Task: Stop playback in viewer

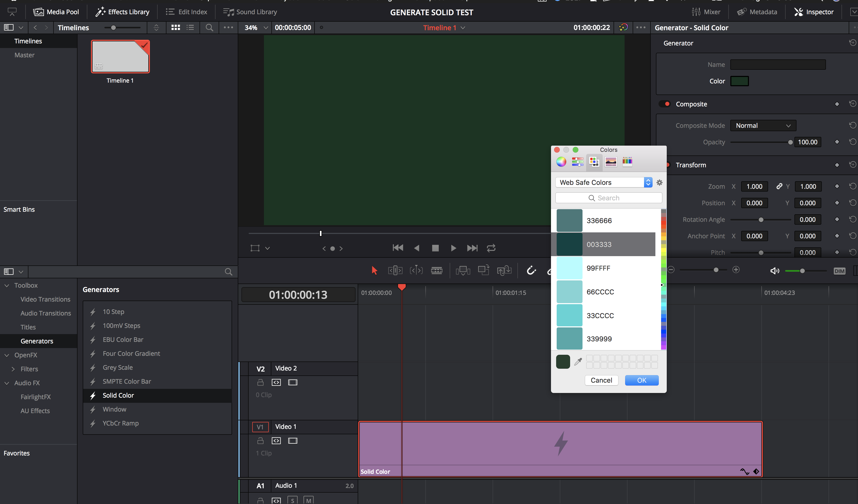Action: pos(435,248)
